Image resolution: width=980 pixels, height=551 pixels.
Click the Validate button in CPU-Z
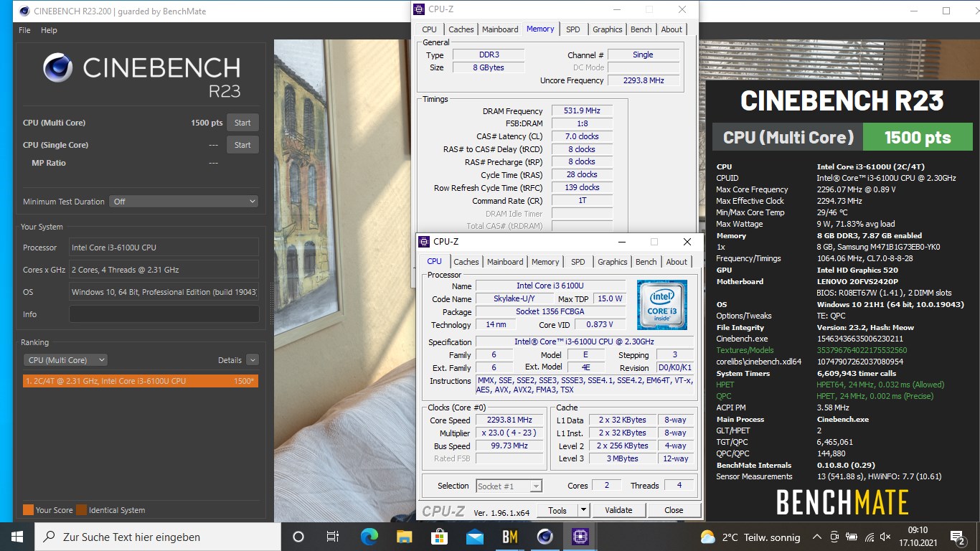click(618, 510)
